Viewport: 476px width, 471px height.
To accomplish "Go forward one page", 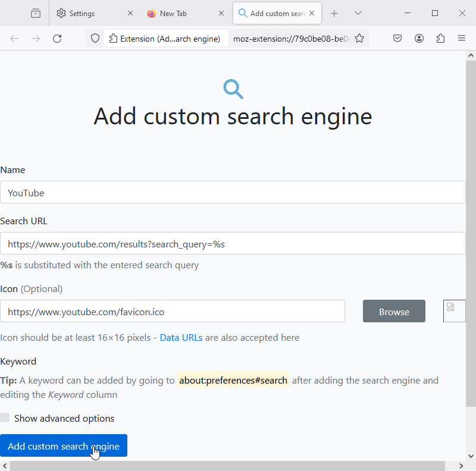I will tap(36, 39).
